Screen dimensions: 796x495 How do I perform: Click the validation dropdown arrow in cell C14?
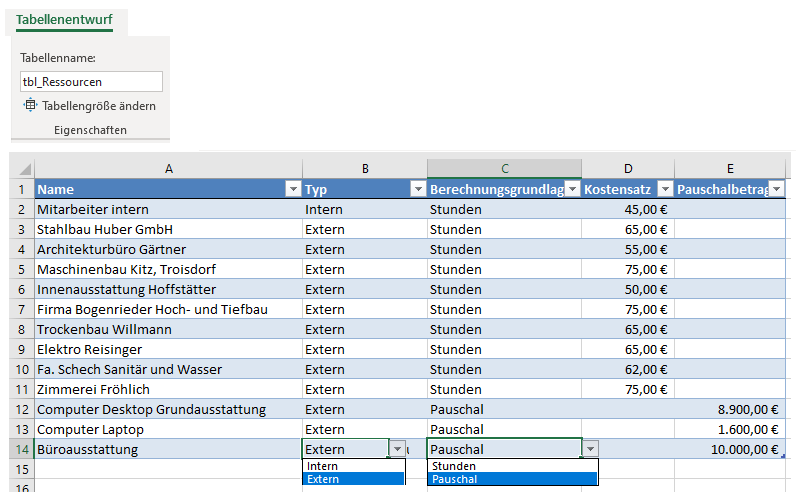click(590, 450)
